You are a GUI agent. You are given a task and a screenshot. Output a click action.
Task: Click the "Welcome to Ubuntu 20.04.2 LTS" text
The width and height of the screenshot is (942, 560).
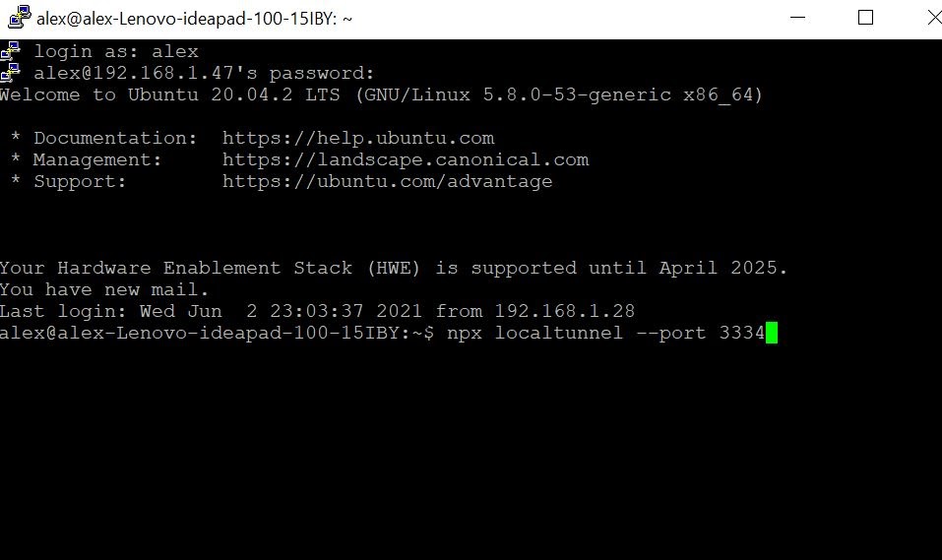(169, 94)
